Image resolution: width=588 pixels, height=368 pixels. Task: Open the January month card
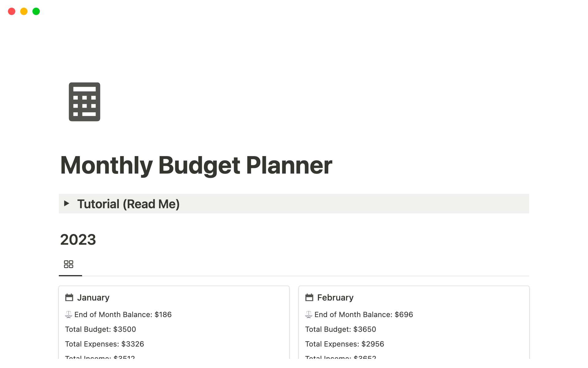[x=93, y=297]
